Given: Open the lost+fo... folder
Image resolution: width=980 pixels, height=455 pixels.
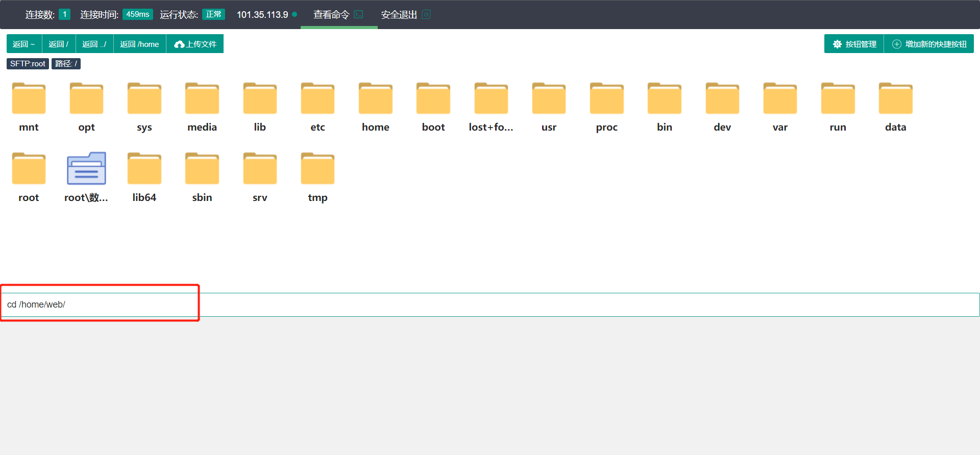Looking at the screenshot, I should click(x=491, y=98).
